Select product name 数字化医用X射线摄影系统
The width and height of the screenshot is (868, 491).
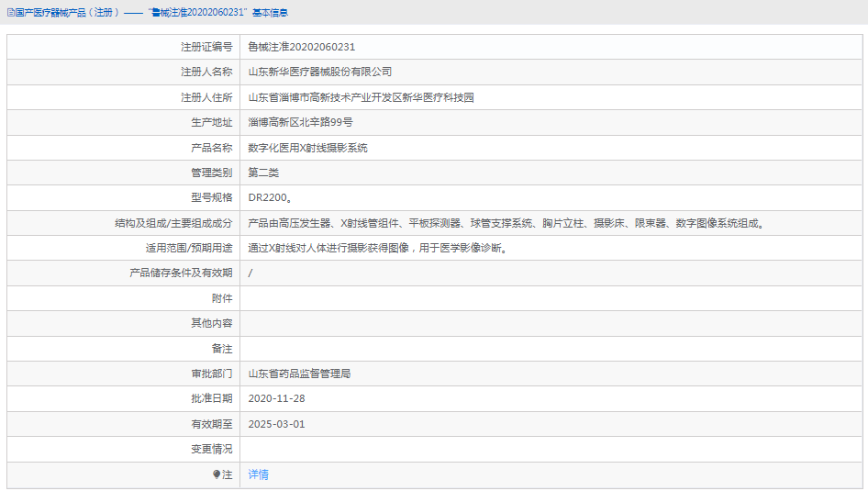coord(307,148)
